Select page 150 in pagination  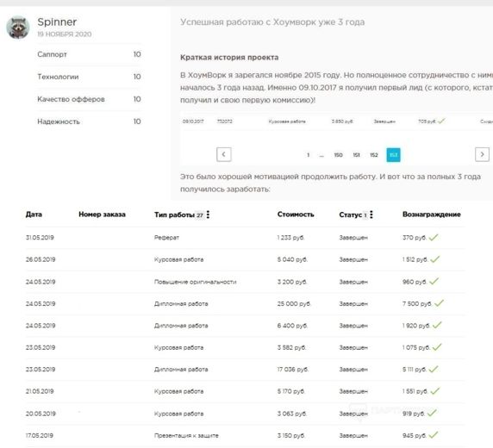coord(339,155)
